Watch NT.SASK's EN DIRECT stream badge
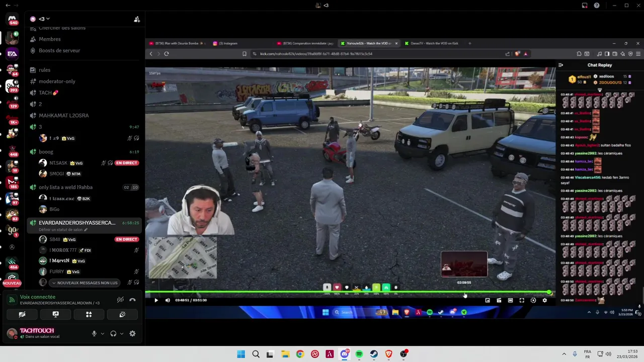Screen dimensions: 644x362 click(126, 163)
